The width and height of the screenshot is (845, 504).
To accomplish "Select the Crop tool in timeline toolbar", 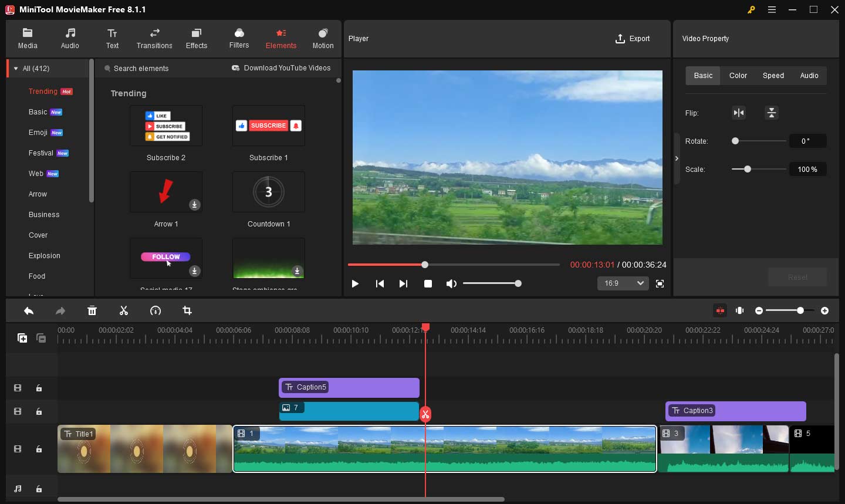I will [x=187, y=310].
